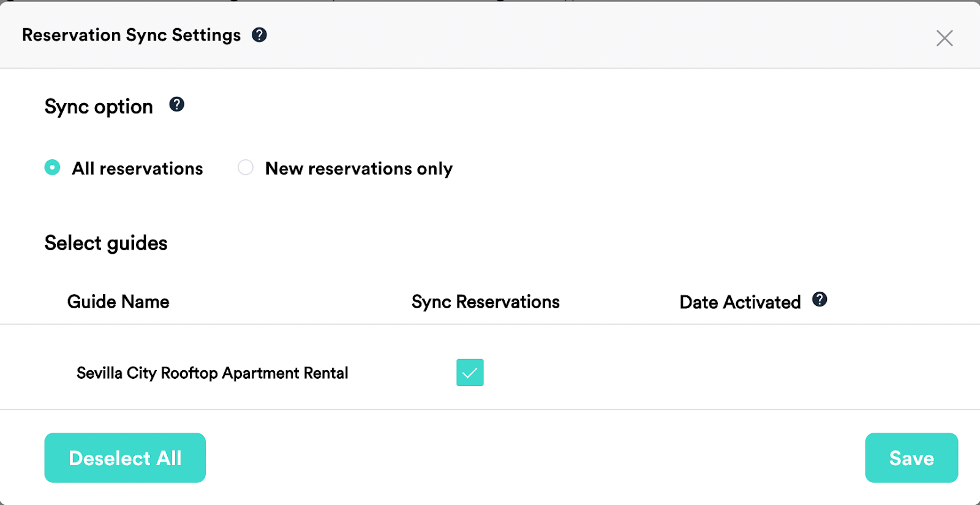Click help icon beside Reservation Sync Settings title
This screenshot has width=980, height=505.
259,35
